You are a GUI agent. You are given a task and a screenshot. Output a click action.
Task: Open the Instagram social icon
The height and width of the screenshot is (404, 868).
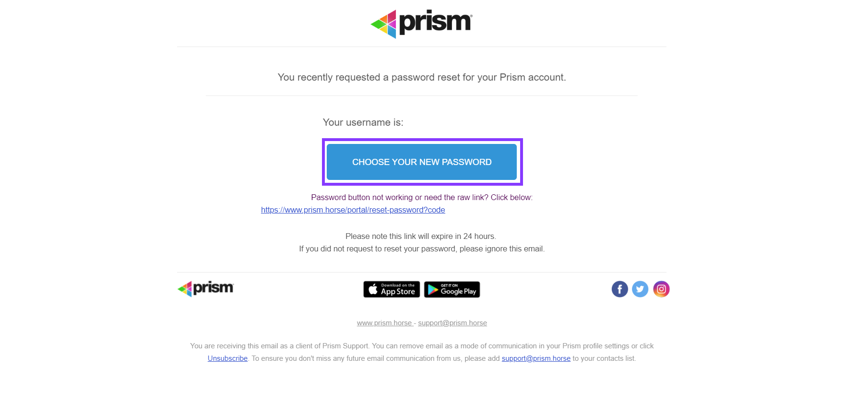[661, 289]
